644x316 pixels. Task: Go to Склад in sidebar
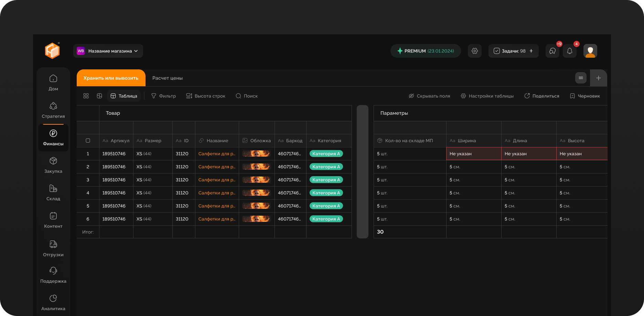click(x=53, y=193)
